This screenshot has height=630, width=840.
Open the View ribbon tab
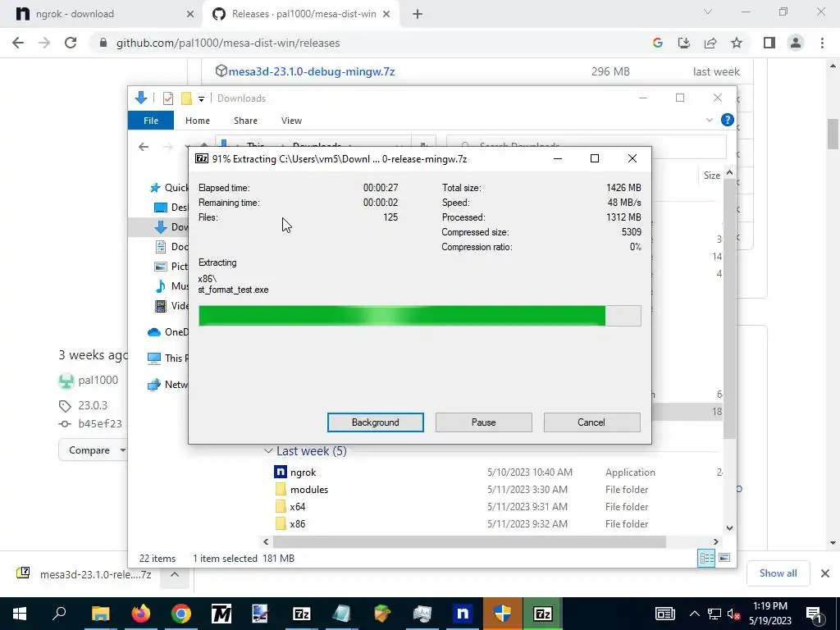click(x=291, y=121)
